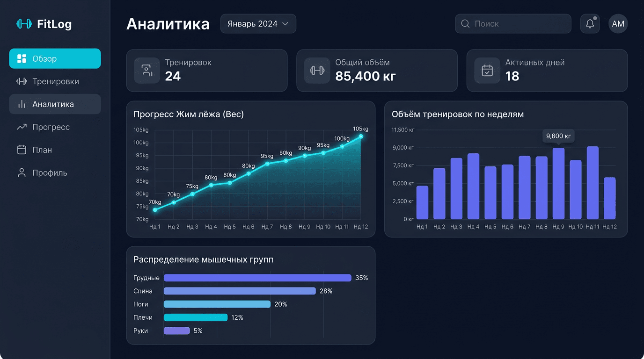Click the calendar icon next to План
The height and width of the screenshot is (359, 644).
click(22, 150)
